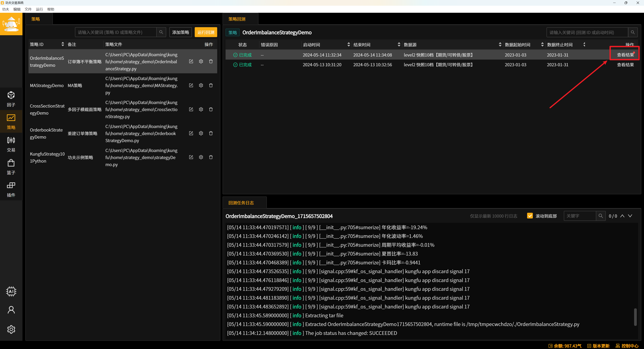This screenshot has width=644, height=349.
Task: Edit the OrderbookStrategyDemo file
Action: 191,133
